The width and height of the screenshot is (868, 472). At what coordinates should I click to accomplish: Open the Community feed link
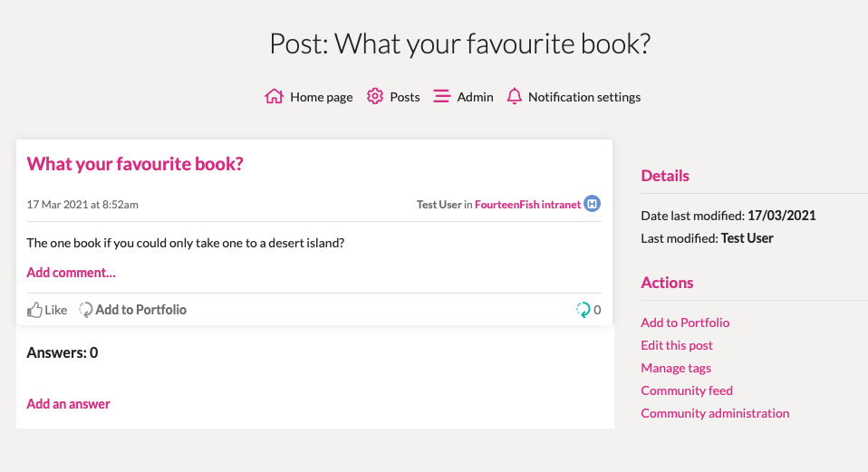click(x=687, y=390)
